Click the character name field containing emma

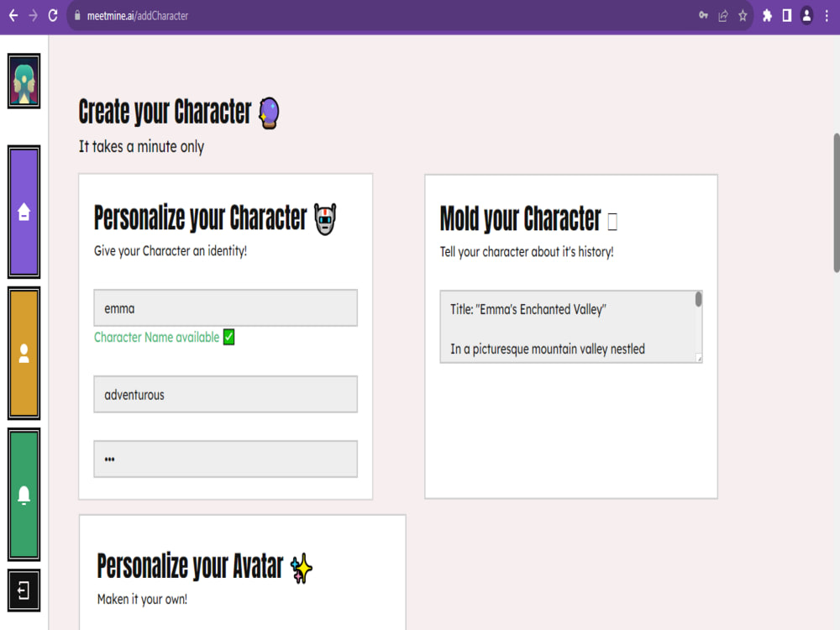point(225,308)
